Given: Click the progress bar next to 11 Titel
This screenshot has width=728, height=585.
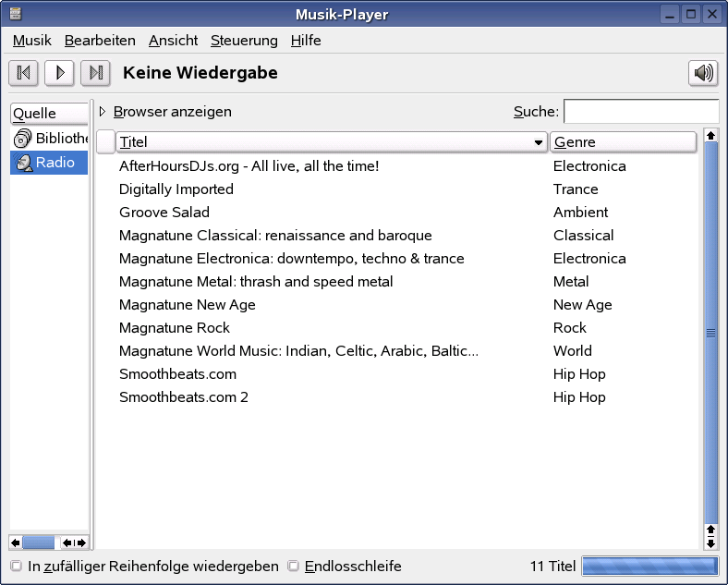Looking at the screenshot, I should [650, 566].
